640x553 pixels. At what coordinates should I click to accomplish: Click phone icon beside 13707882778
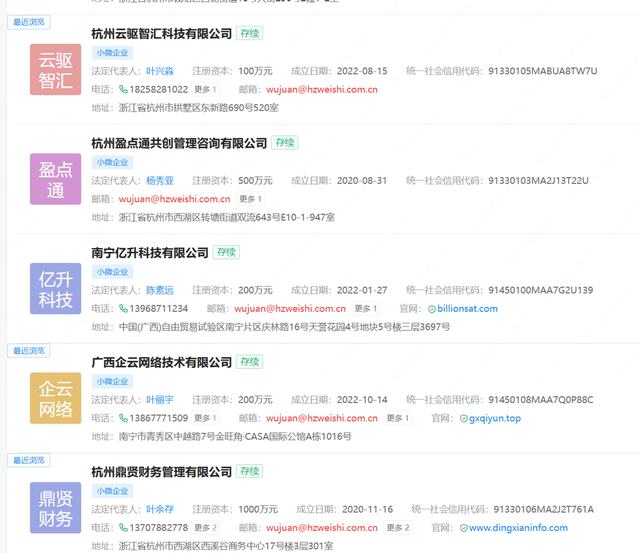(123, 528)
